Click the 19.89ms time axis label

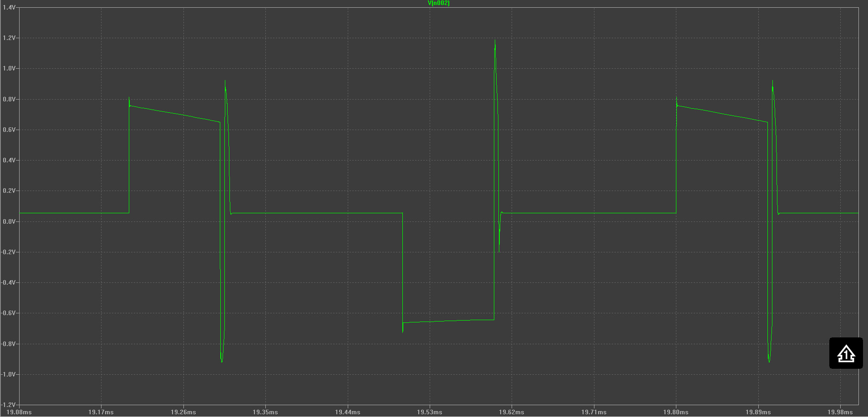coord(758,412)
